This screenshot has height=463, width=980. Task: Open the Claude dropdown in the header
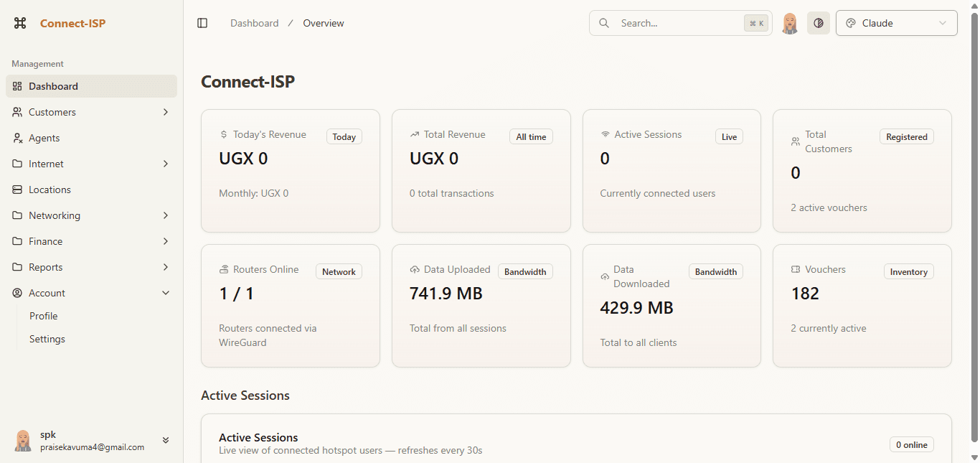point(896,22)
